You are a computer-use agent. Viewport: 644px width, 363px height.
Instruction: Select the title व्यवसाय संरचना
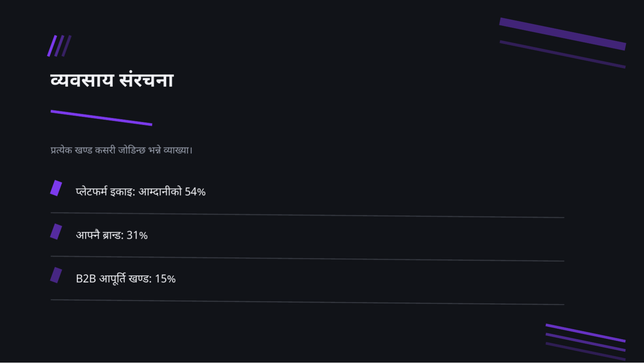click(112, 80)
